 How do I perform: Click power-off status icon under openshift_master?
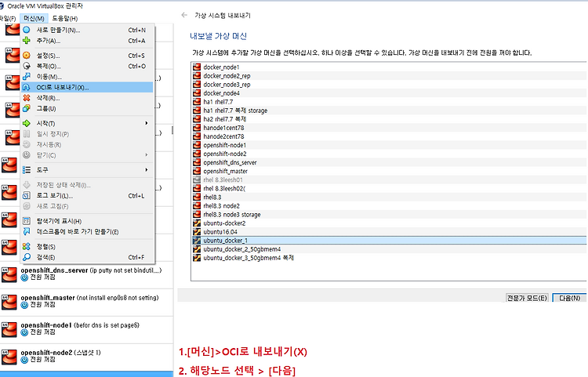[24, 305]
